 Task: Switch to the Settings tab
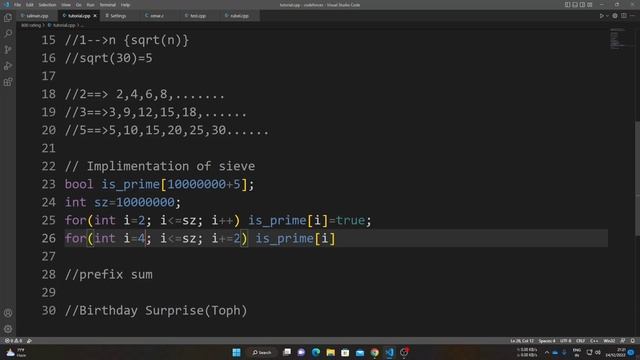coord(118,16)
